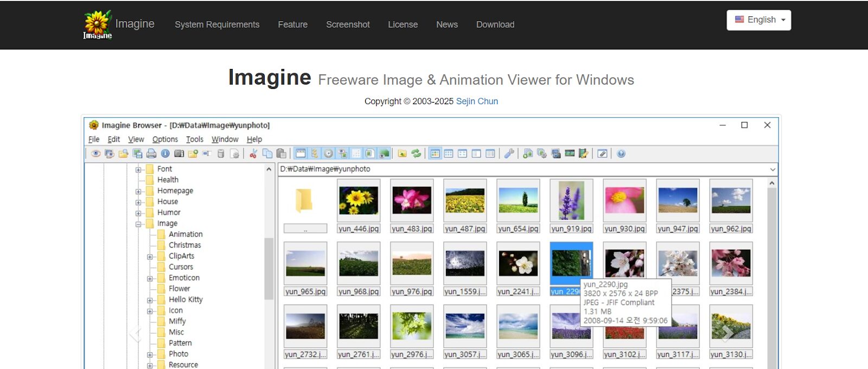Click the blue Information icon
Screen dimensions: 868x369
click(x=165, y=154)
